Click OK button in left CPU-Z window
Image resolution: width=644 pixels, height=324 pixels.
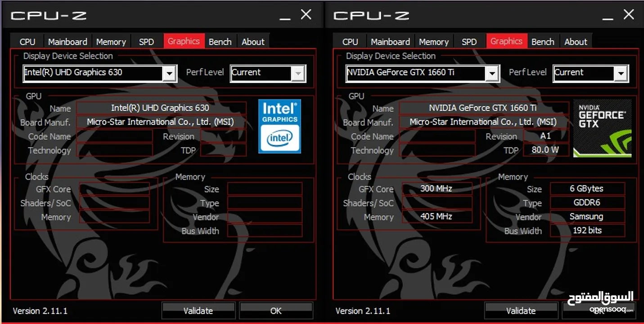tap(276, 310)
